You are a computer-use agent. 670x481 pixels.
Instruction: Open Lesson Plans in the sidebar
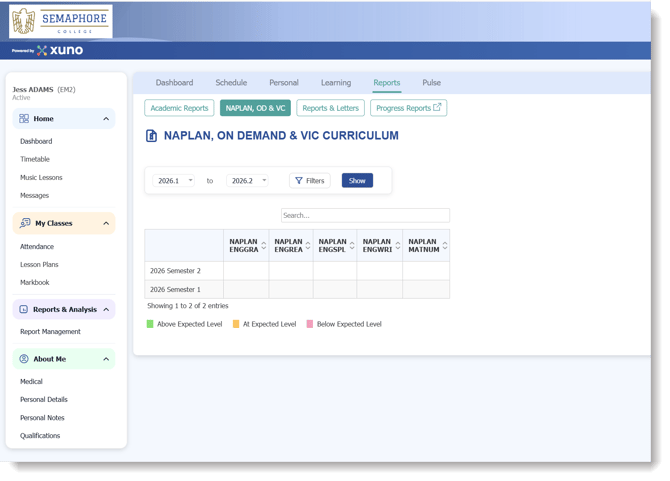click(39, 264)
